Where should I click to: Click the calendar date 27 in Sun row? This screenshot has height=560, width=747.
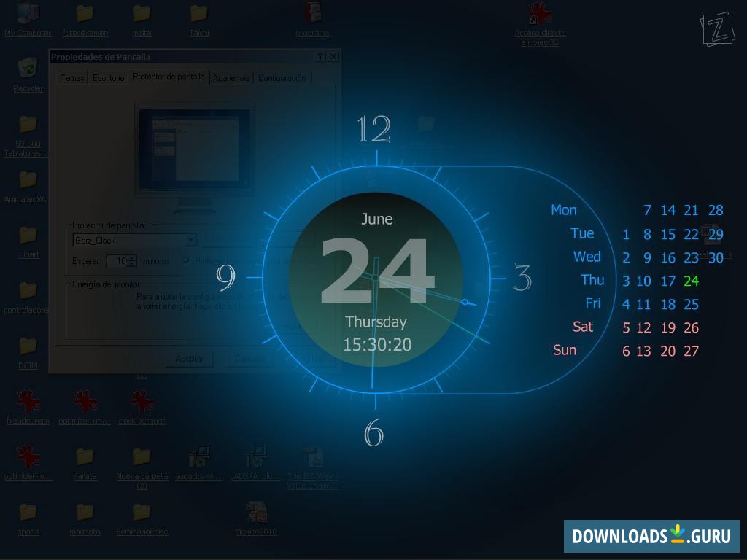(x=691, y=351)
